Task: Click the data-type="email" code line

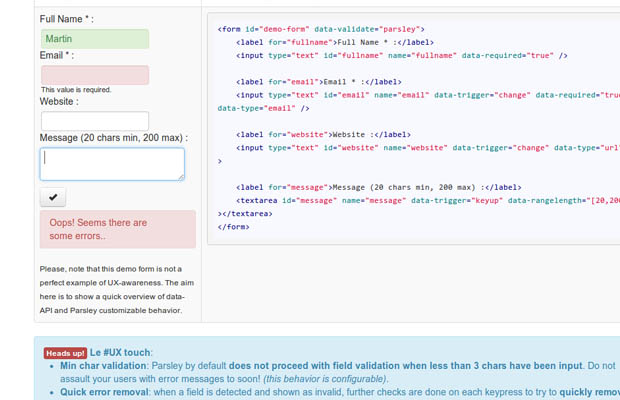Action: 263,108
